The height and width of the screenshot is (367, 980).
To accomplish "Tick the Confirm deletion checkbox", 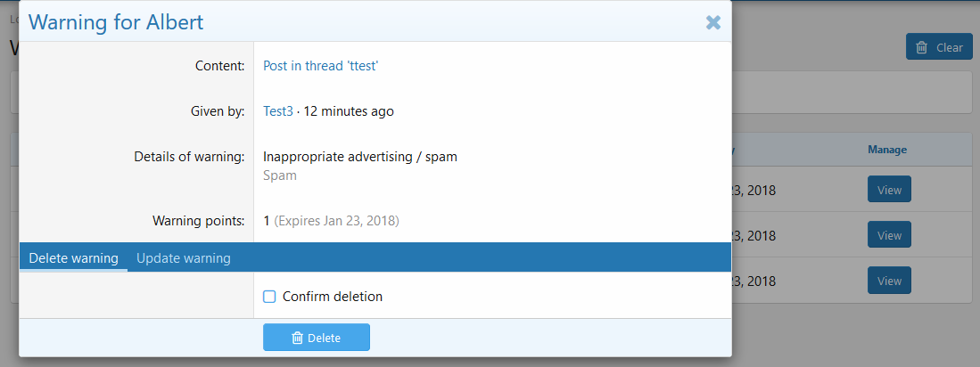I will tap(269, 297).
